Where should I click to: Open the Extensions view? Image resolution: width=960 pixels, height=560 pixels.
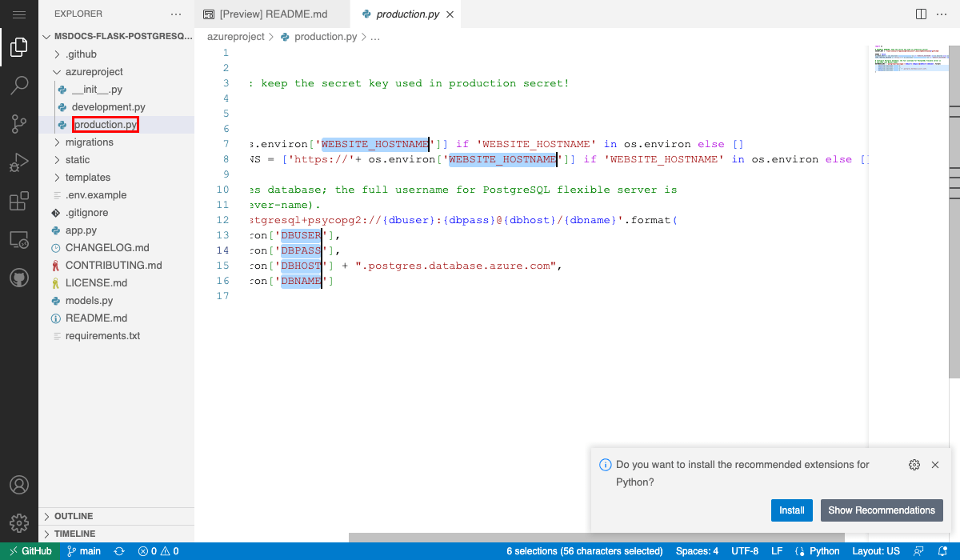[19, 201]
